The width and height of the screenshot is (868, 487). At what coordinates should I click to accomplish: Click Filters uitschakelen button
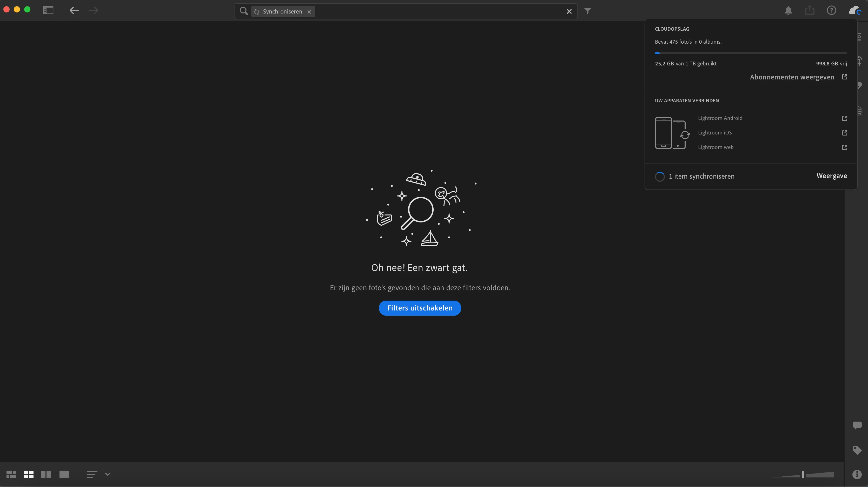[x=420, y=308]
